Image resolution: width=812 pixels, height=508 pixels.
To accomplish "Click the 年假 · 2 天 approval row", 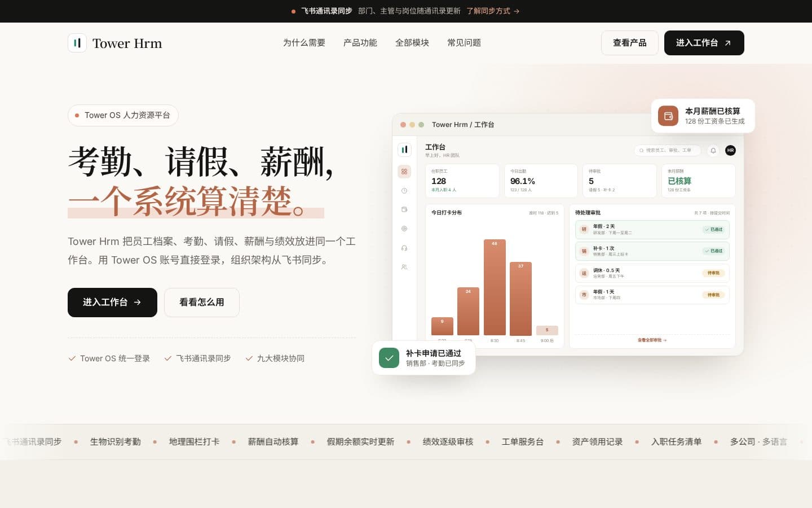I will (652, 230).
